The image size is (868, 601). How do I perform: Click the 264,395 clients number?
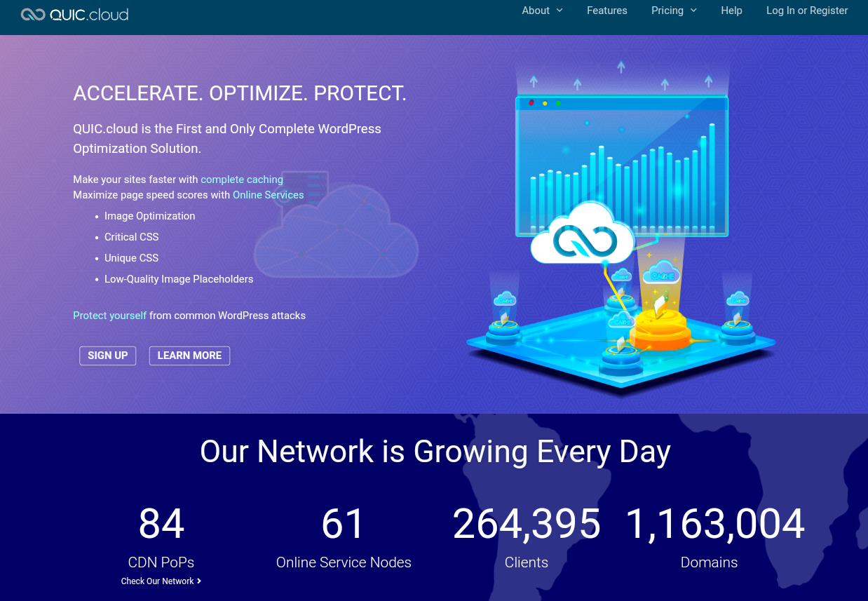pyautogui.click(x=527, y=524)
